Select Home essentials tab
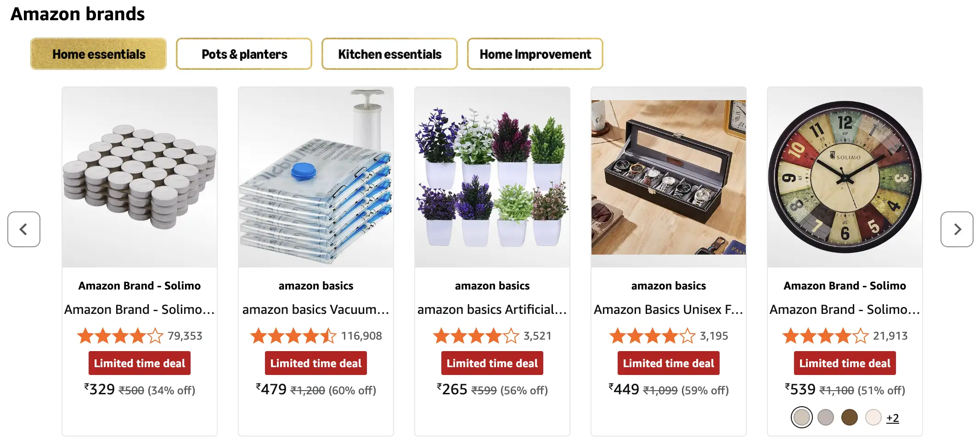Image resolution: width=980 pixels, height=443 pixels. click(x=99, y=54)
